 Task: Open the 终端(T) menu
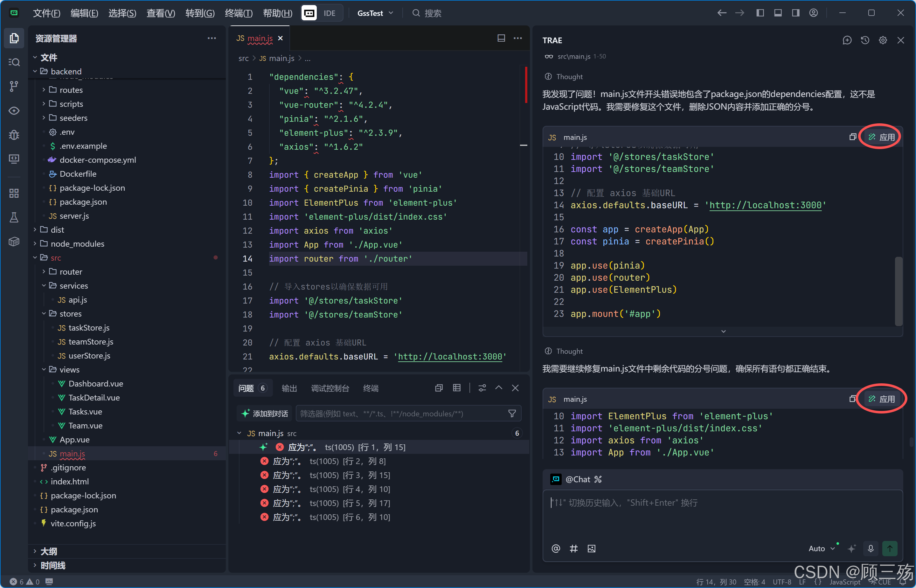tap(238, 13)
